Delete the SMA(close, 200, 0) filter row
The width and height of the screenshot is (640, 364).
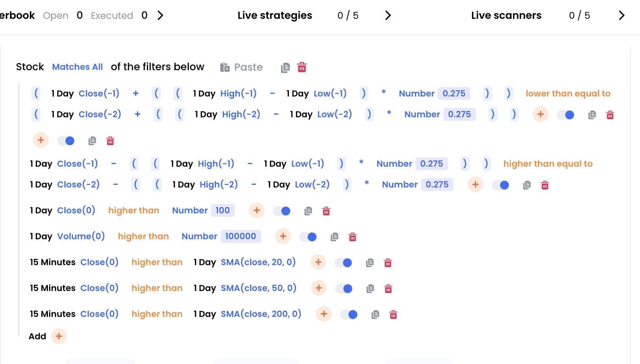coord(393,315)
